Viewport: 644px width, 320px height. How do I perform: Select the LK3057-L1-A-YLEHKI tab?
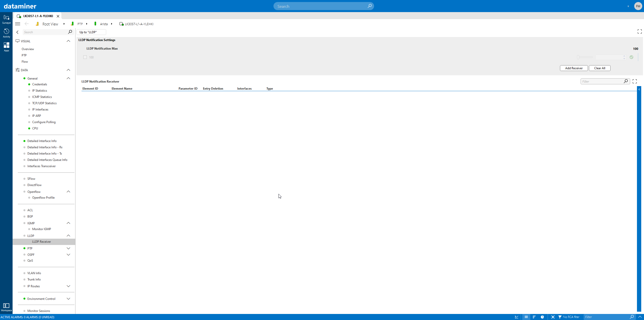(x=38, y=16)
